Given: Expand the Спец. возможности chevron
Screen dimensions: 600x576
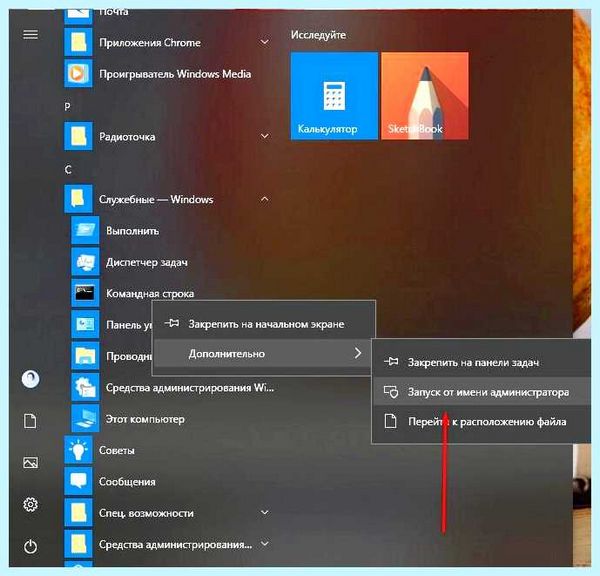Looking at the screenshot, I should coord(264,512).
